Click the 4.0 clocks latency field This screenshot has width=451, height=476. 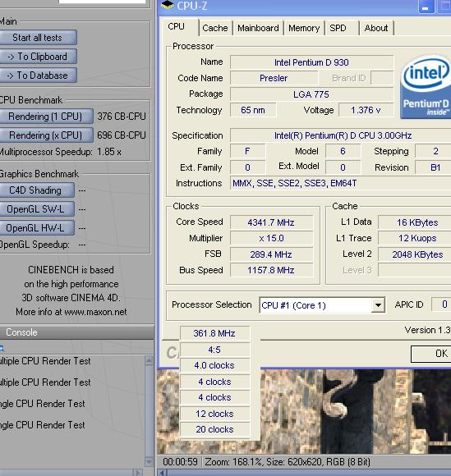[x=215, y=365]
